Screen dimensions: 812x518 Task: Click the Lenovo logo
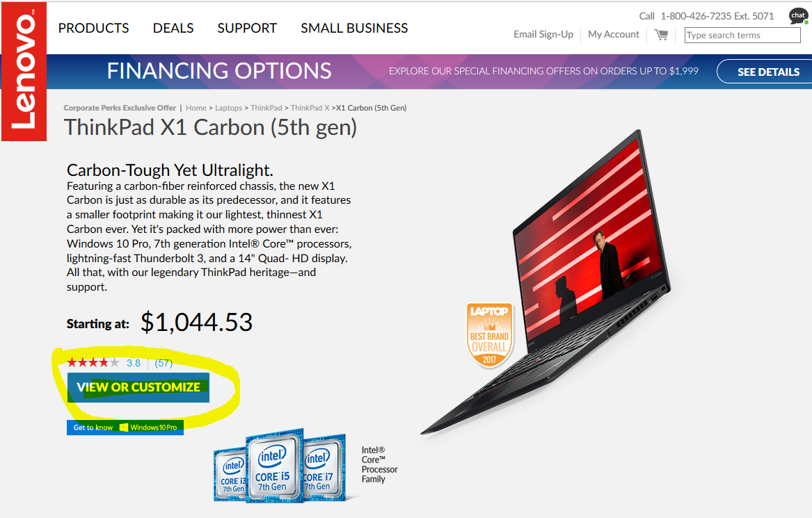pos(24,72)
